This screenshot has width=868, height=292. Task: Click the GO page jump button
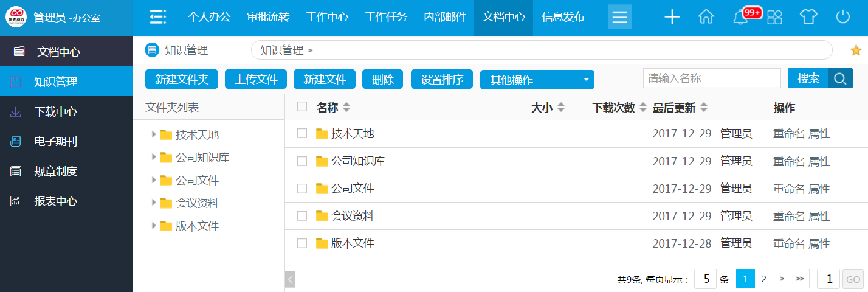click(853, 279)
